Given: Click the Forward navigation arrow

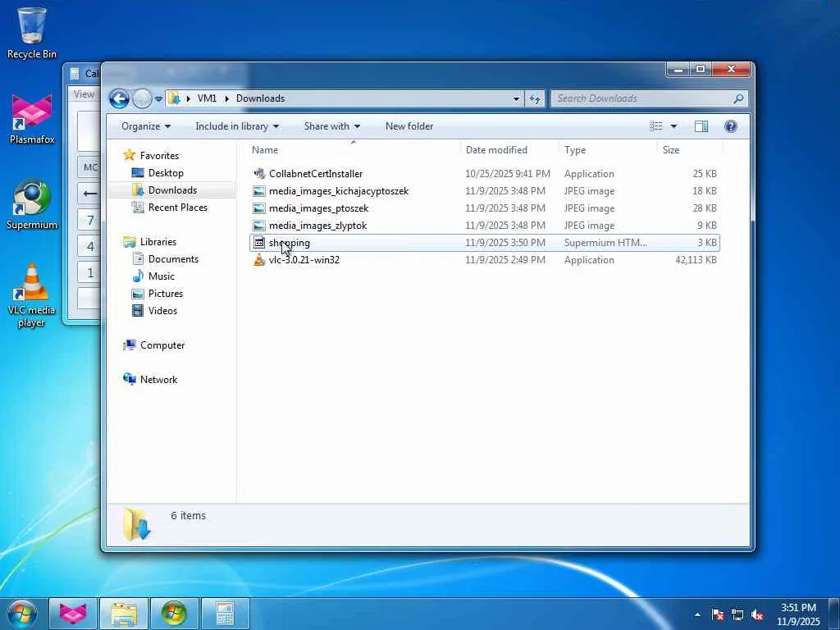Looking at the screenshot, I should pyautogui.click(x=142, y=98).
